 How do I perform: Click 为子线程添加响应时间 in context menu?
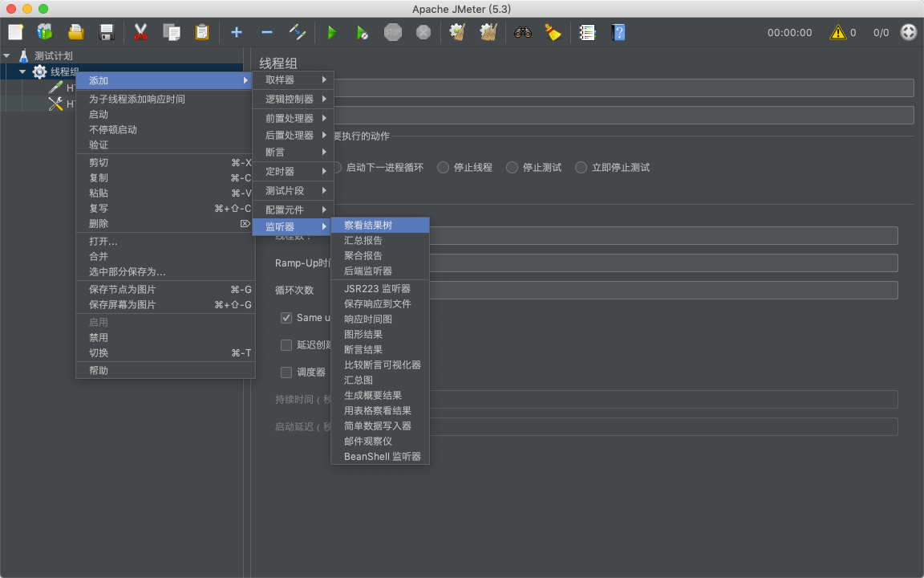pyautogui.click(x=165, y=99)
